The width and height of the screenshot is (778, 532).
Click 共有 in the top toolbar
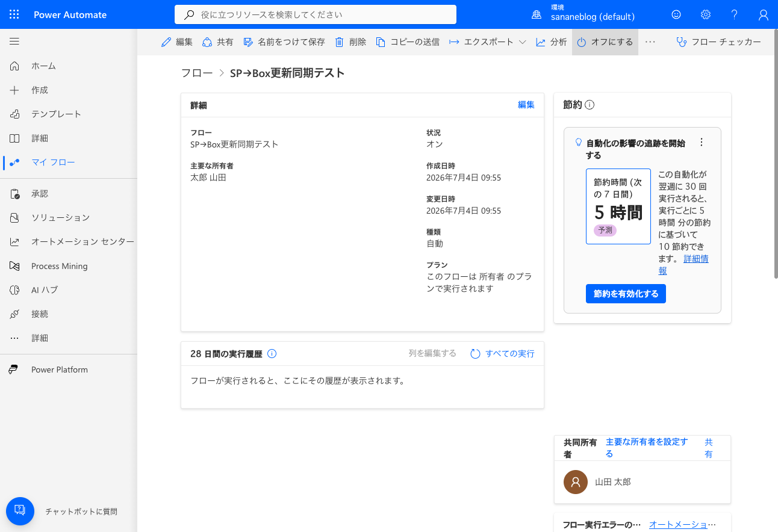point(218,42)
